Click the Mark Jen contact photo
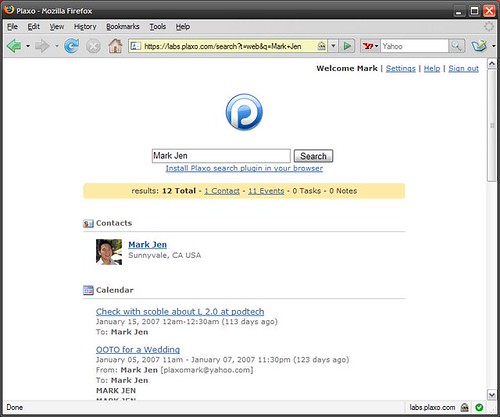 pyautogui.click(x=109, y=252)
